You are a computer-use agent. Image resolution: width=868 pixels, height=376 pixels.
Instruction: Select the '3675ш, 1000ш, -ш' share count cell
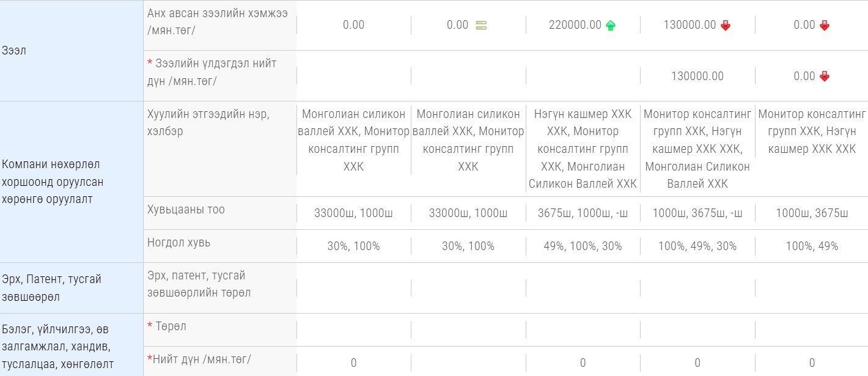(x=583, y=213)
